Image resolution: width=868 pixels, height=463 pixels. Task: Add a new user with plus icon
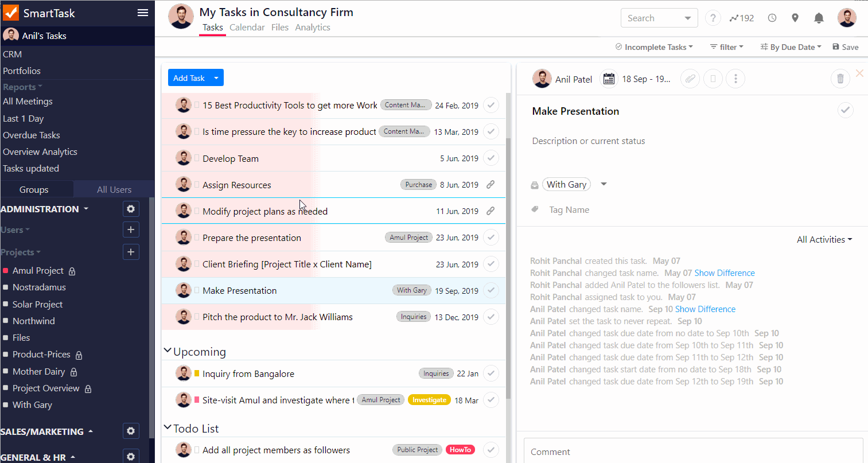(x=131, y=229)
